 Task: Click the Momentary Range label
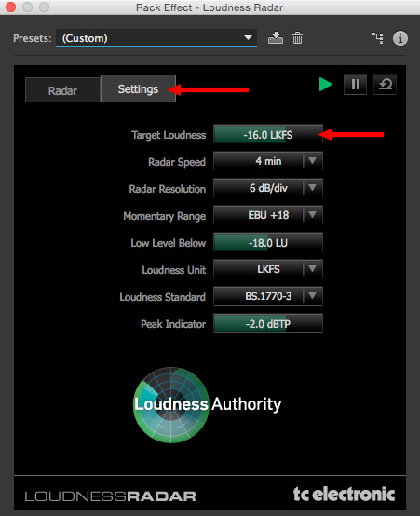coord(165,216)
